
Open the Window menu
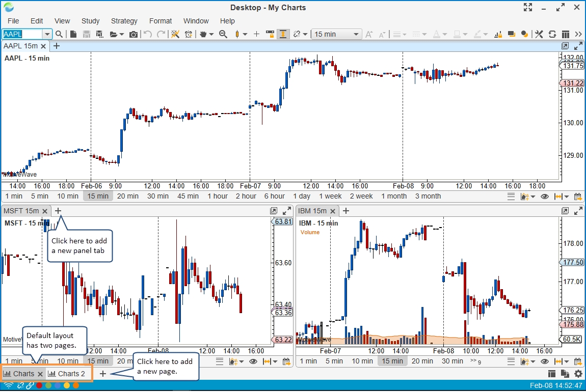196,21
